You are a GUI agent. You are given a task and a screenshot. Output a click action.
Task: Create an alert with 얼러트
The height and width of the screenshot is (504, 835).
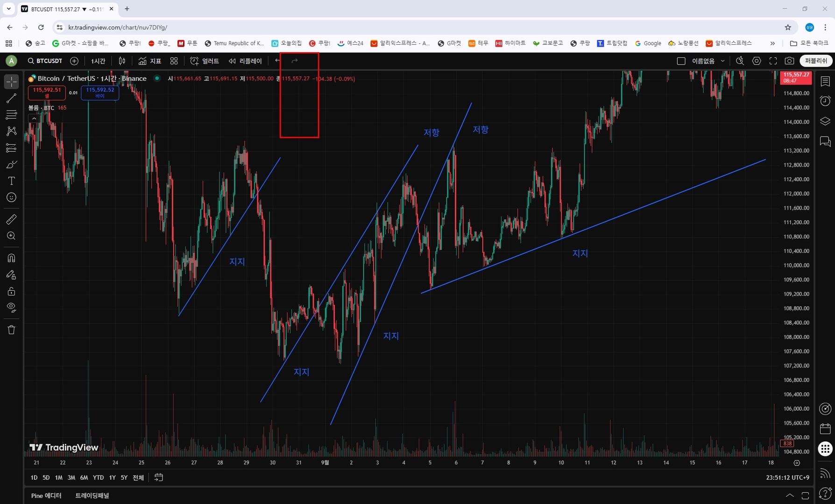coord(205,61)
